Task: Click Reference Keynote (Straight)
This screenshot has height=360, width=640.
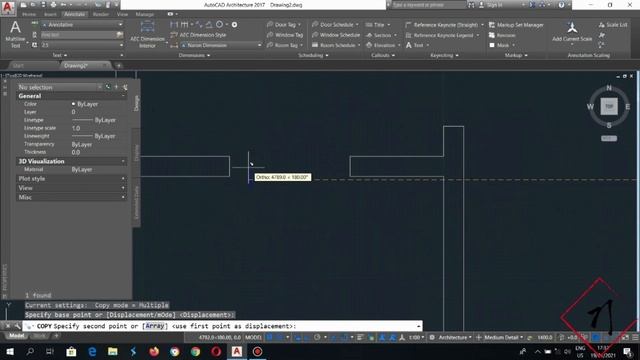Action: tap(444, 25)
